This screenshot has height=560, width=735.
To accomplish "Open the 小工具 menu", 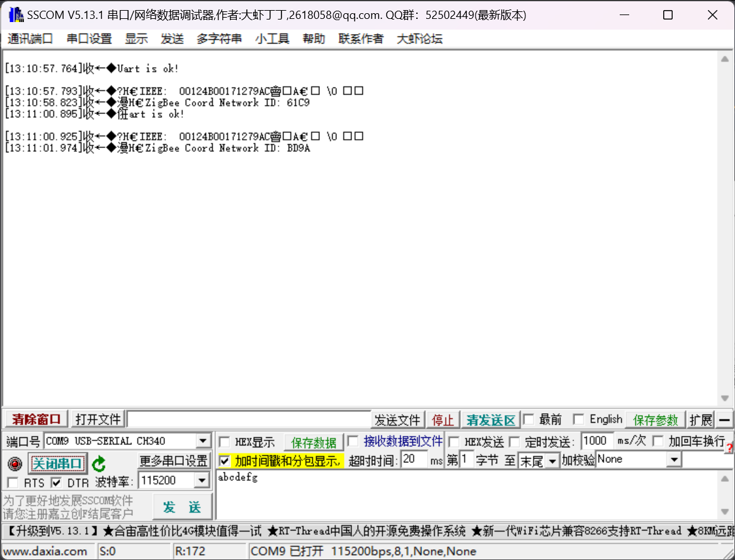I will point(271,38).
